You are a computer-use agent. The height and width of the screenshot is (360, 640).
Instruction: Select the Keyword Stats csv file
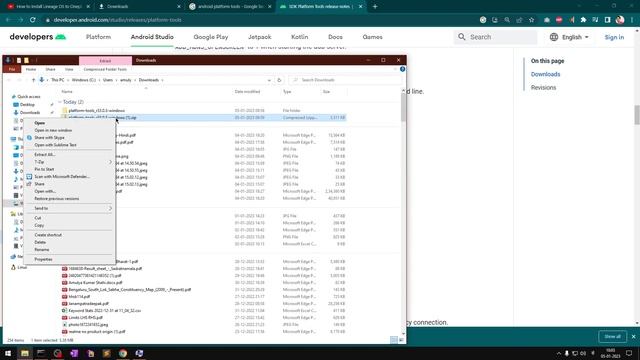click(x=104, y=311)
